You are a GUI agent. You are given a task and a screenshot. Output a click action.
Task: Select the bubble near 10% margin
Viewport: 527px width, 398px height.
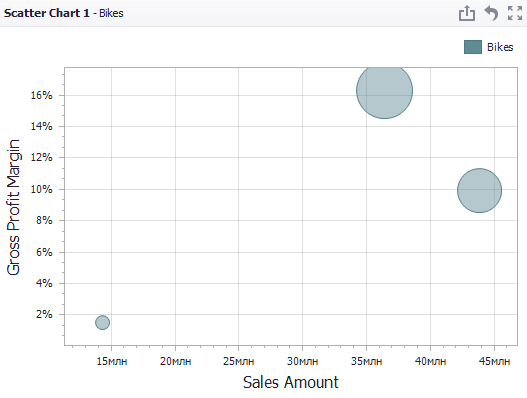click(x=479, y=191)
